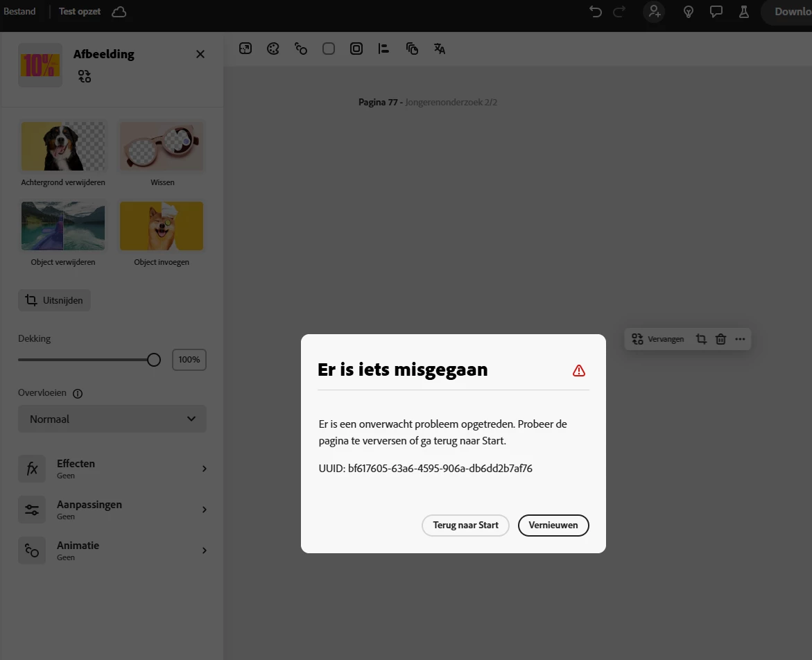This screenshot has width=812, height=660.
Task: Click the lightbulb tips icon
Action: pos(689,11)
